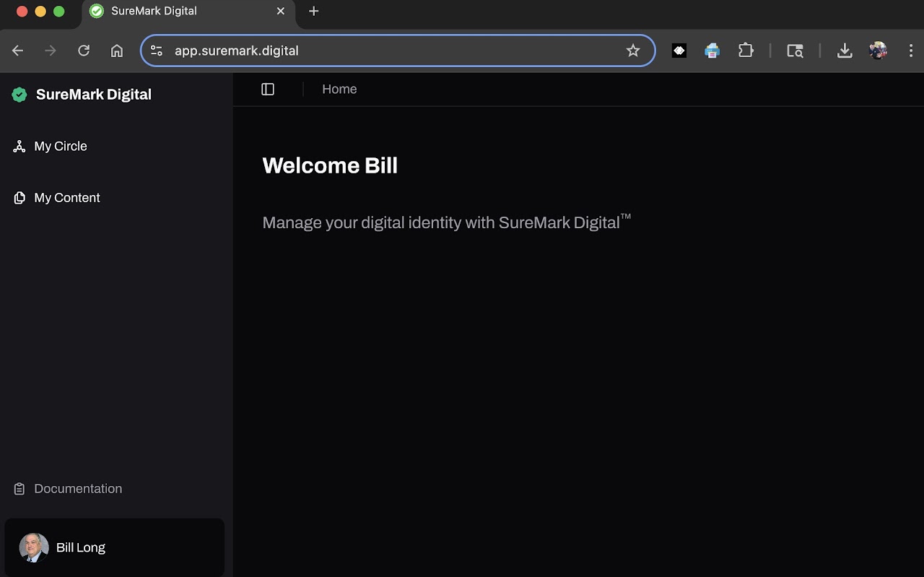Click the Welcome Bill heading
The width and height of the screenshot is (924, 577).
[330, 165]
